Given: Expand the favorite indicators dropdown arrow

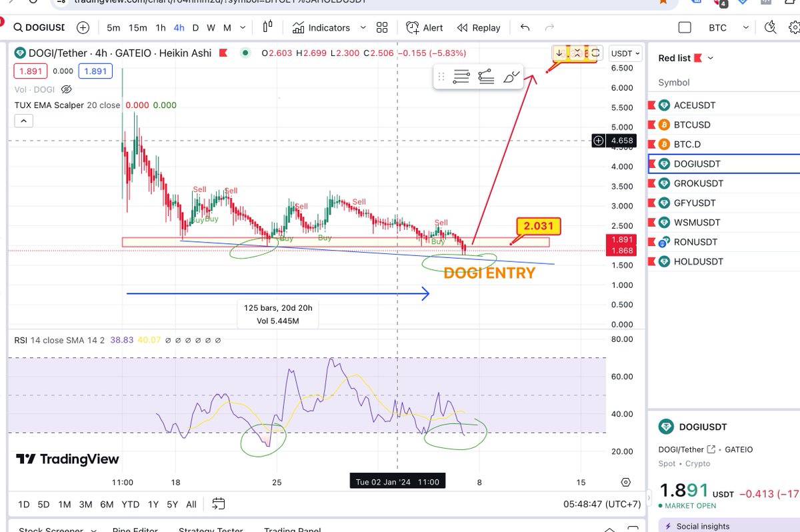Looking at the screenshot, I should (363, 28).
